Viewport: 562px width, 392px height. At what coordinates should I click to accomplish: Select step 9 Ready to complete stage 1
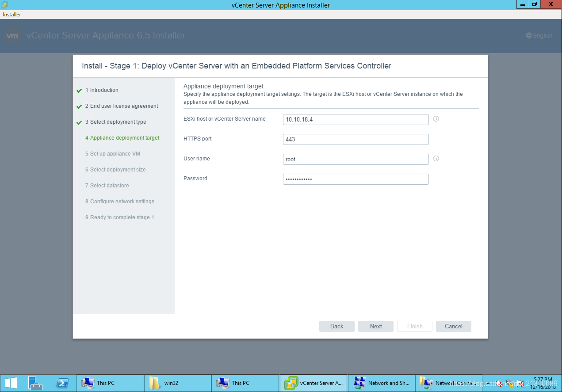coord(119,217)
